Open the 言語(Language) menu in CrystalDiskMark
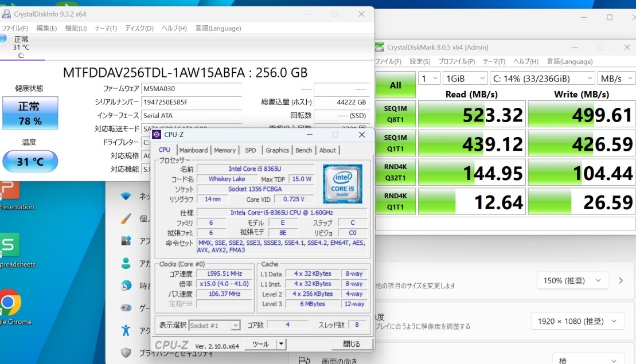Image resolution: width=636 pixels, height=364 pixels. pos(569,61)
